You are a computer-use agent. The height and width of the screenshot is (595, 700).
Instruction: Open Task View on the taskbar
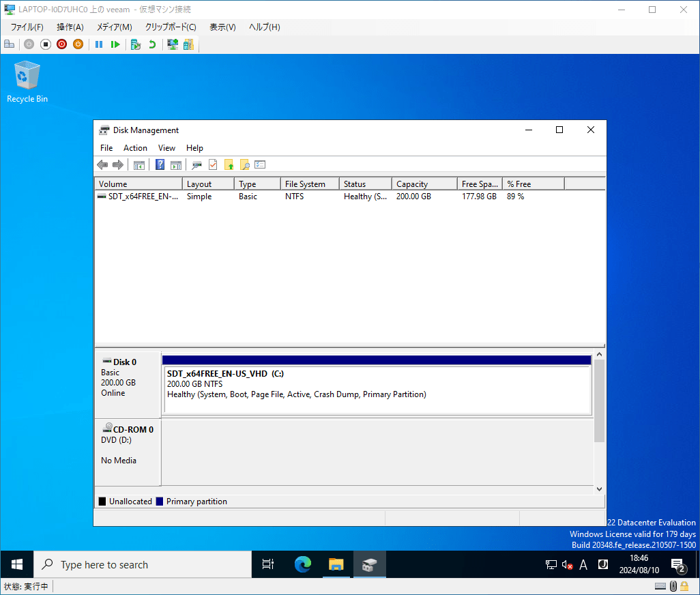268,565
